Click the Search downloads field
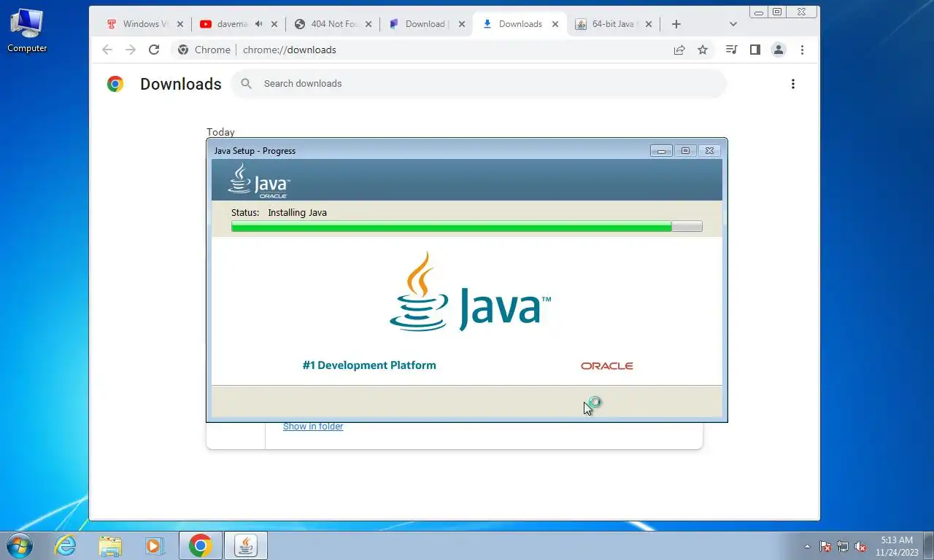The image size is (934, 560). click(479, 84)
